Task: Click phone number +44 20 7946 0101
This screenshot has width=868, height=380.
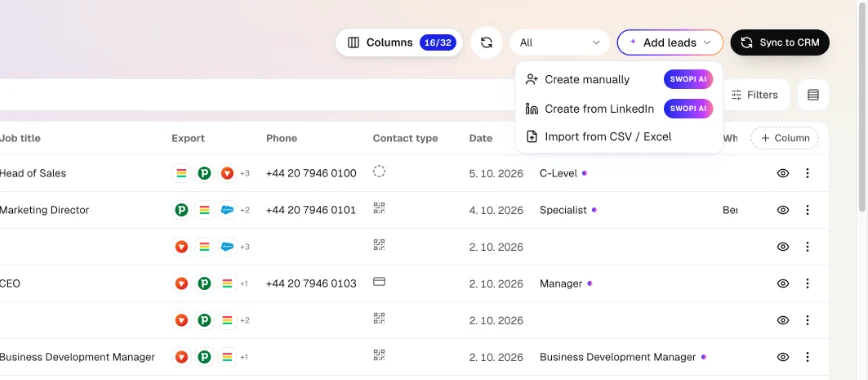Action: coord(311,210)
